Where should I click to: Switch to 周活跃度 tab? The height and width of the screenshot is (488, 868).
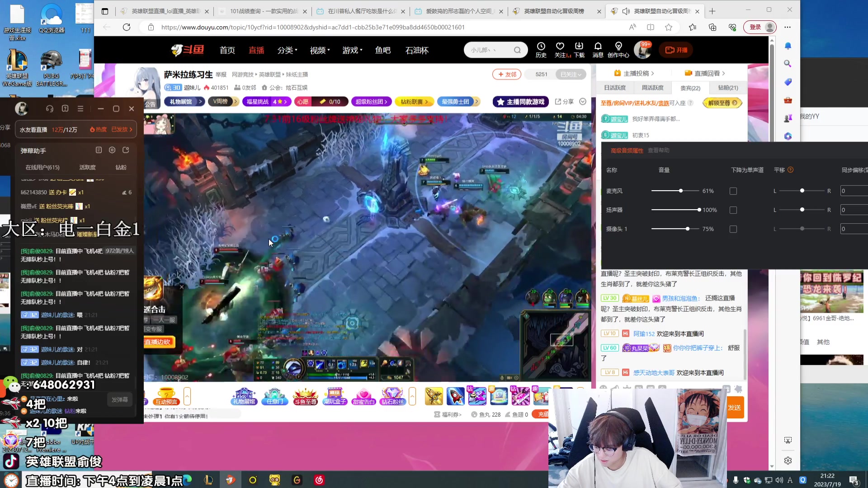(x=652, y=88)
